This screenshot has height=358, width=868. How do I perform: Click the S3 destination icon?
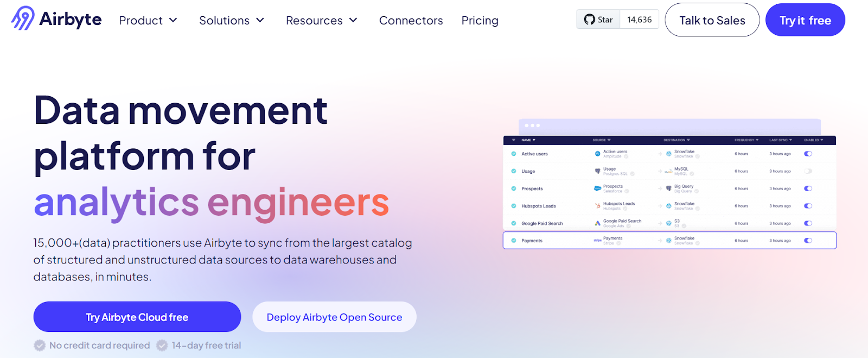tap(669, 223)
